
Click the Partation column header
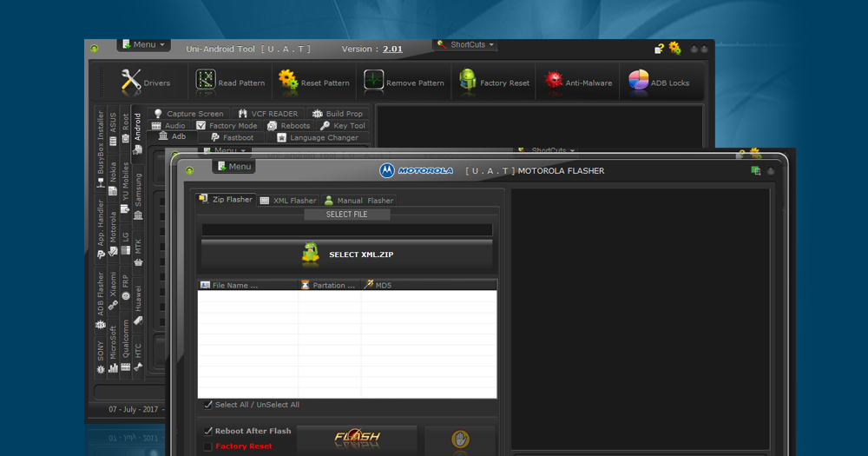point(329,285)
